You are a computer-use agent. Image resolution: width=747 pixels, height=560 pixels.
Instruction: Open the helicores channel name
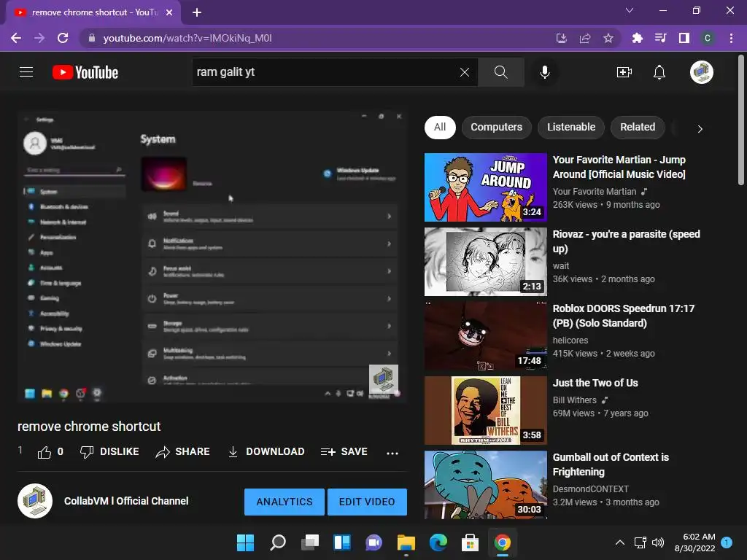tap(570, 341)
